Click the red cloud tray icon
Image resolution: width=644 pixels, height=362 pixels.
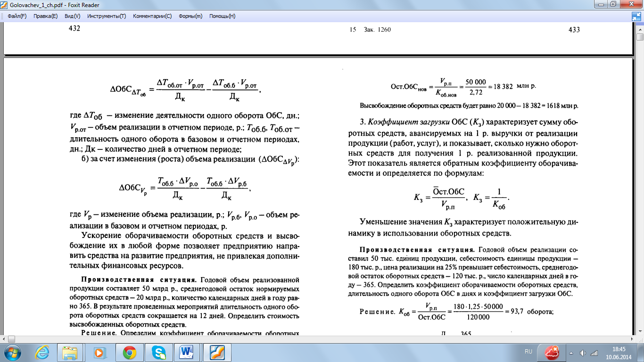click(552, 352)
